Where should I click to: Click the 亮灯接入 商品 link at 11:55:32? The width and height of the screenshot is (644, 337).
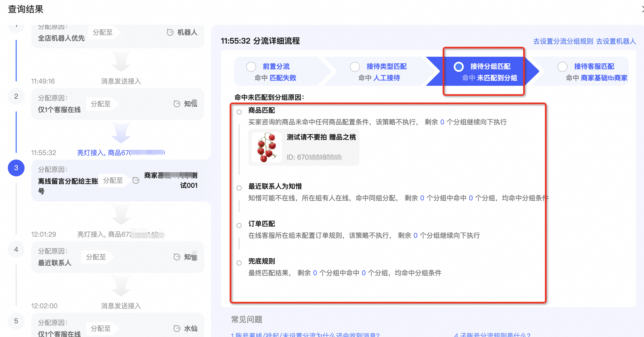click(121, 153)
